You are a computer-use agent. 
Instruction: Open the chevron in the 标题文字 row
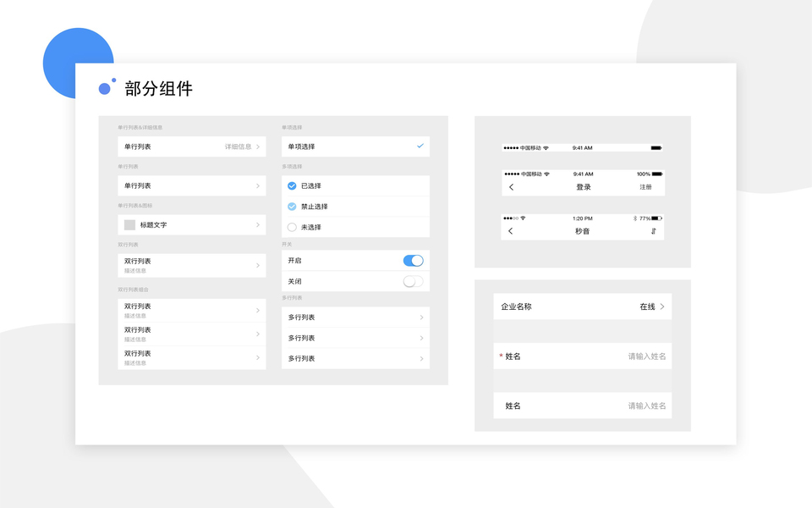click(x=258, y=225)
